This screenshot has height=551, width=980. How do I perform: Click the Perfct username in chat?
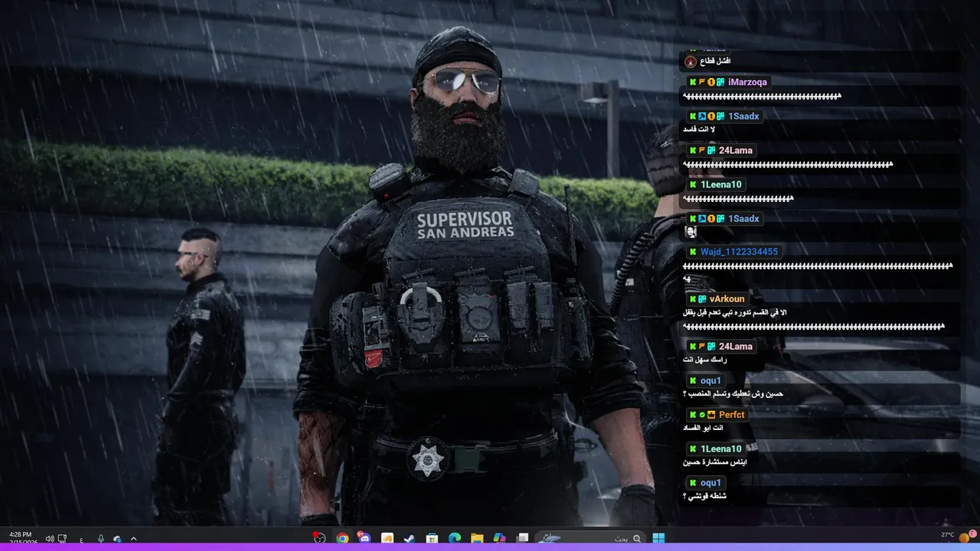pyautogui.click(x=732, y=415)
